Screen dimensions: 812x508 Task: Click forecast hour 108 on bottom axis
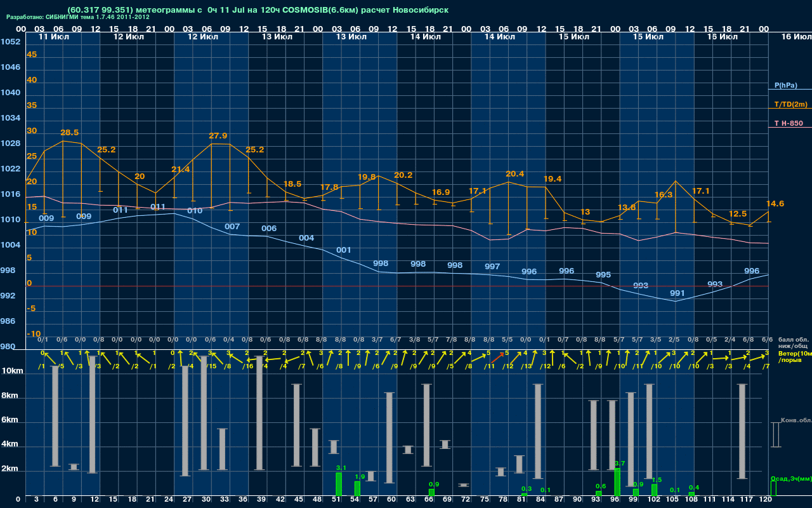691,500
